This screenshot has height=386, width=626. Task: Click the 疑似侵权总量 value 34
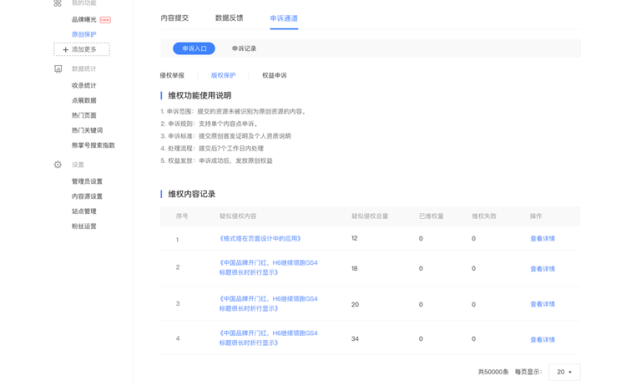click(355, 339)
